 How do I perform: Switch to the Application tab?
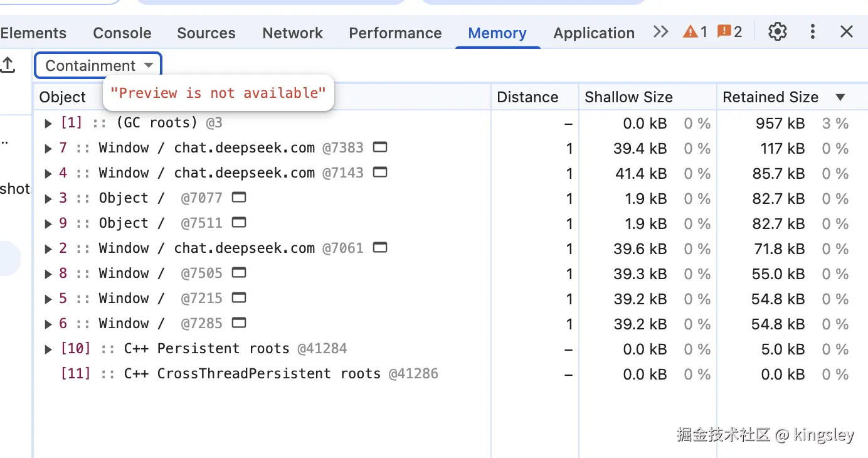click(x=593, y=33)
